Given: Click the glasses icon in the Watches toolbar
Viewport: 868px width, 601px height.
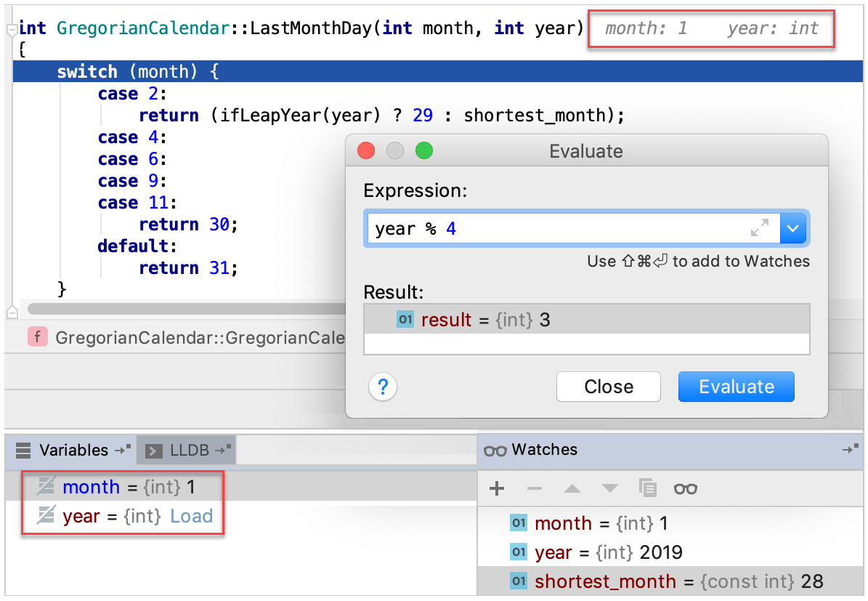Looking at the screenshot, I should pos(685,488).
